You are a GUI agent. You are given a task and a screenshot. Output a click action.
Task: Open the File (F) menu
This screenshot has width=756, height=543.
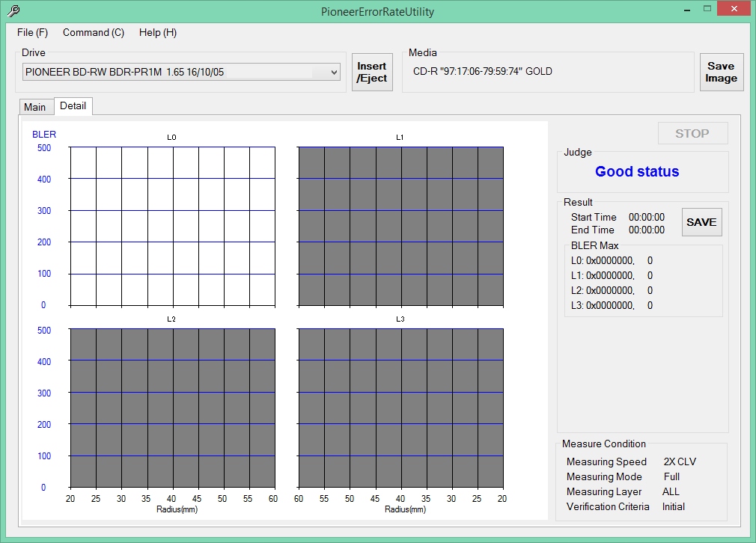click(32, 32)
